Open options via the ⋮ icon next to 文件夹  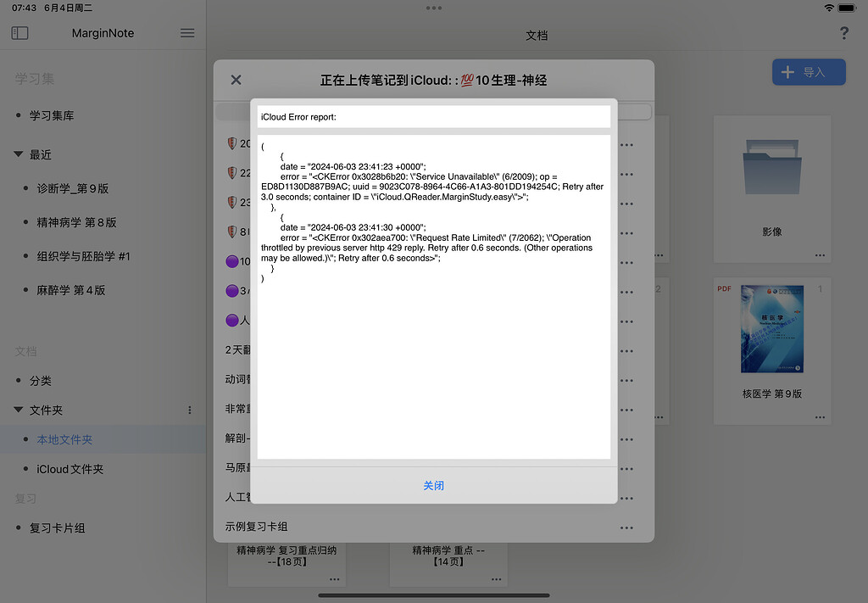tap(190, 410)
